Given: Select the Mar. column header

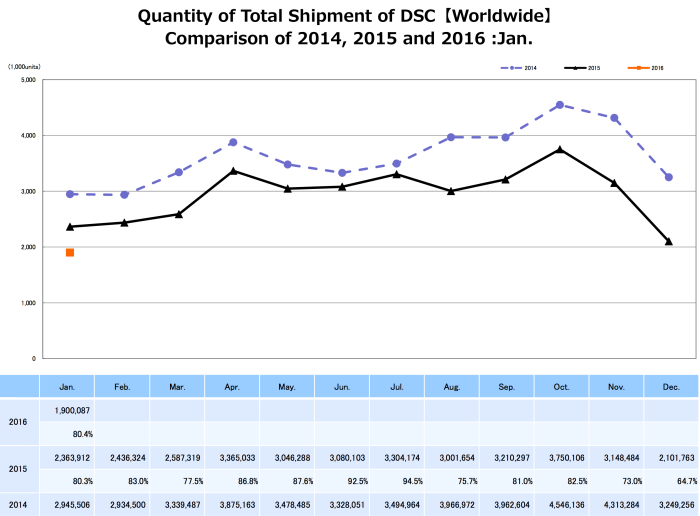Looking at the screenshot, I should click(x=177, y=387).
